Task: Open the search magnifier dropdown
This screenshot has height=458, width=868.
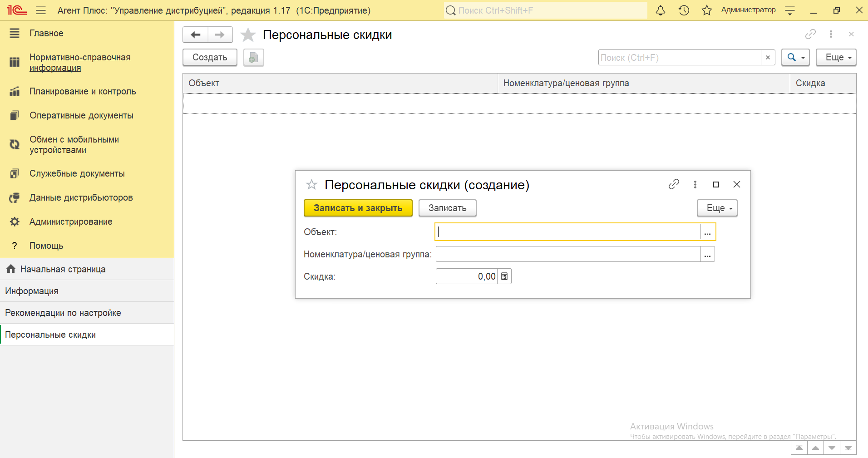Action: [795, 58]
